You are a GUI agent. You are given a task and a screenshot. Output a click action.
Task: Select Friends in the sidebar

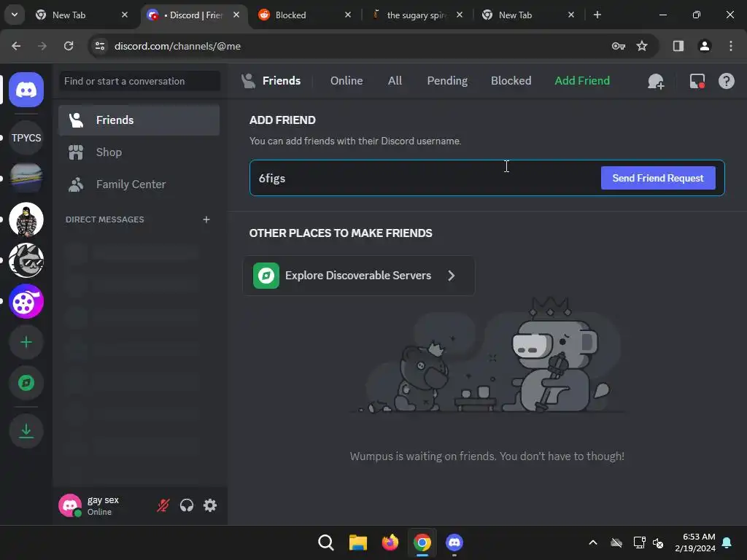click(139, 120)
